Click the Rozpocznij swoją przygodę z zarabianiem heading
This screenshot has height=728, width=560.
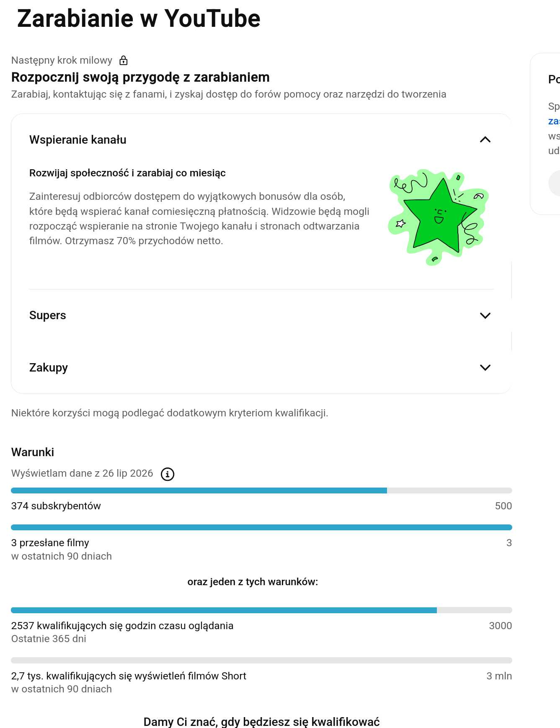140,77
